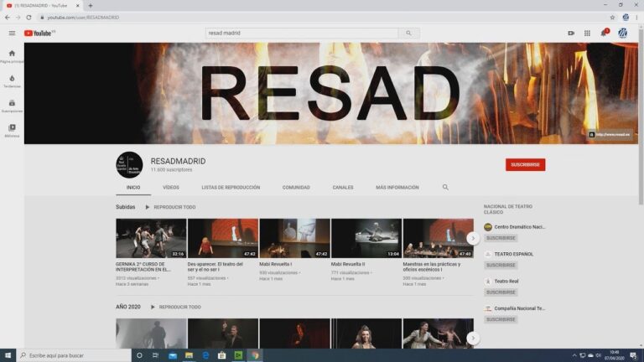644x362 pixels.
Task: Click the taskbar clock and date
Action: [615, 355]
